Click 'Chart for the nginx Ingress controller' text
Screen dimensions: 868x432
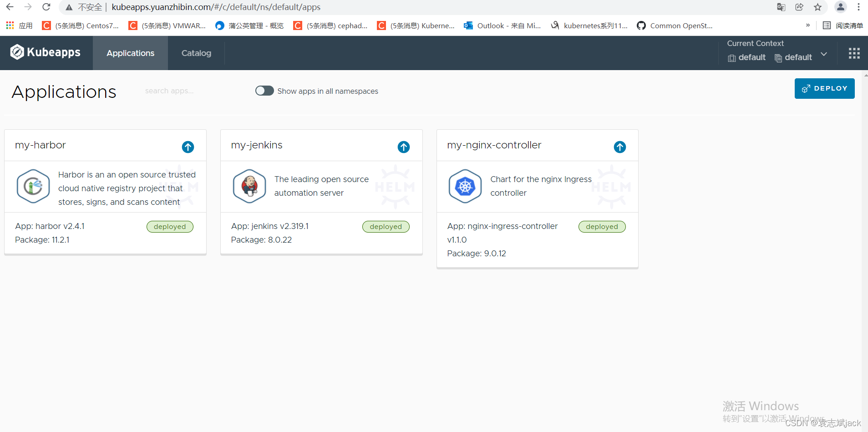point(541,186)
